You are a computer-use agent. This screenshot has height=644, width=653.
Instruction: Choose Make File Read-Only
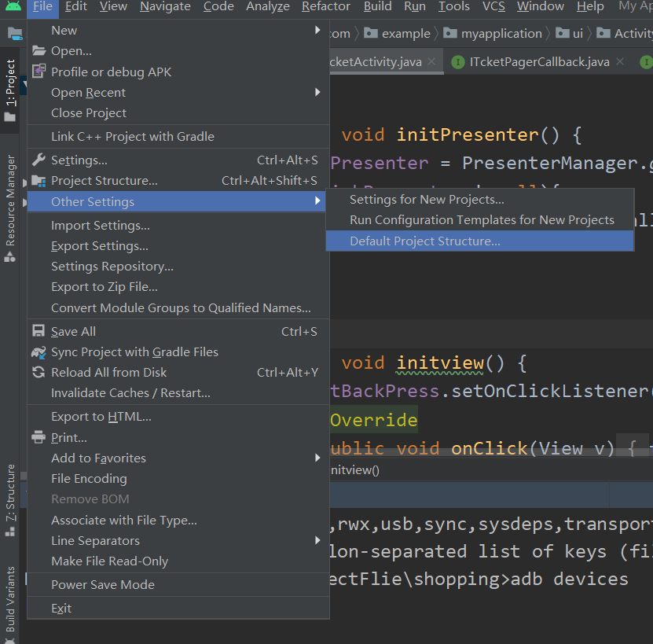[178, 561]
